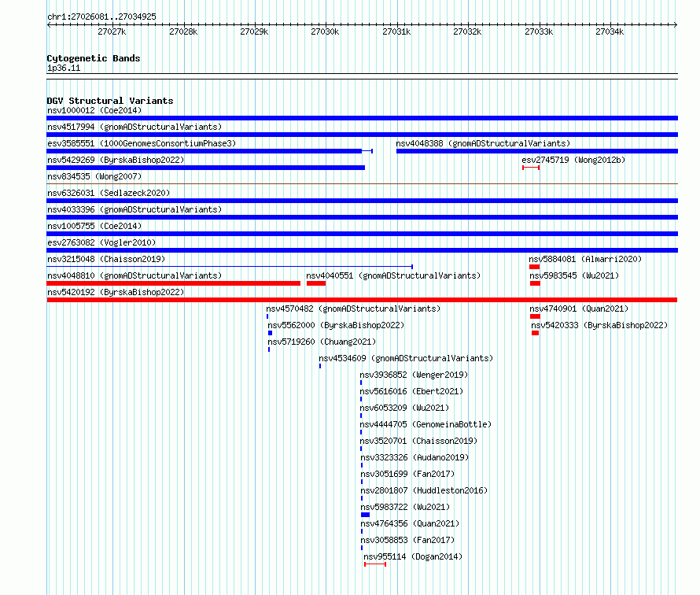Viewport: 700px width, 595px height.
Task: Click red bar under nsv4048810
Action: (x=174, y=283)
